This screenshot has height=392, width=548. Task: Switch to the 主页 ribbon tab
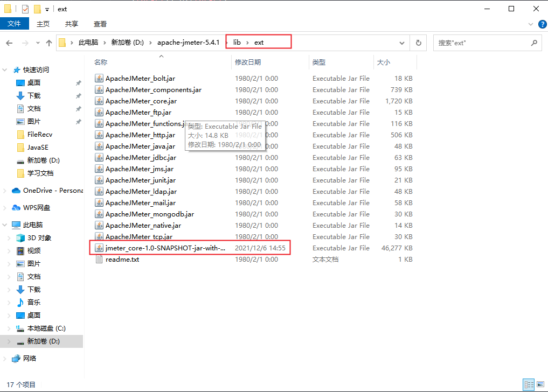click(x=43, y=24)
